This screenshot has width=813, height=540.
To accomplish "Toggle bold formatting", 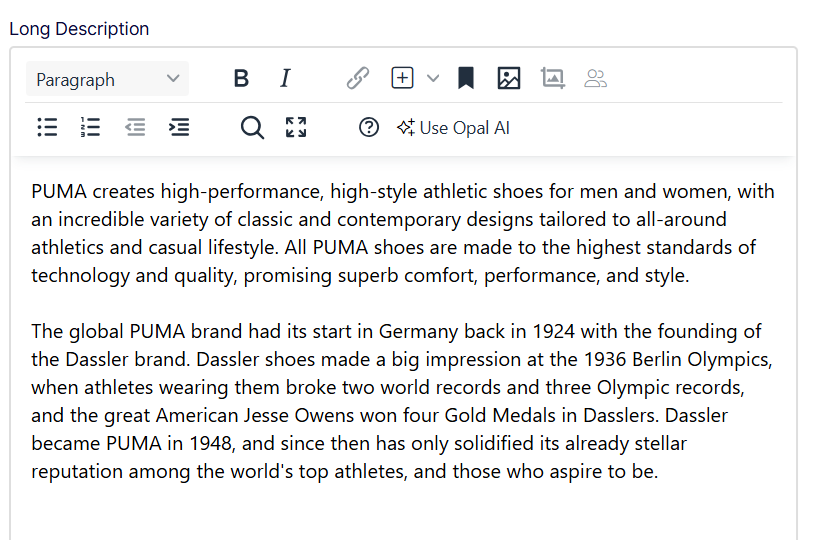I will pyautogui.click(x=241, y=79).
